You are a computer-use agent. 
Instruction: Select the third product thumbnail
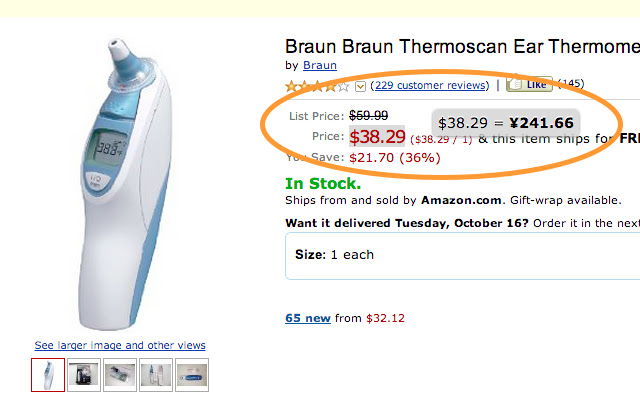[x=120, y=375]
